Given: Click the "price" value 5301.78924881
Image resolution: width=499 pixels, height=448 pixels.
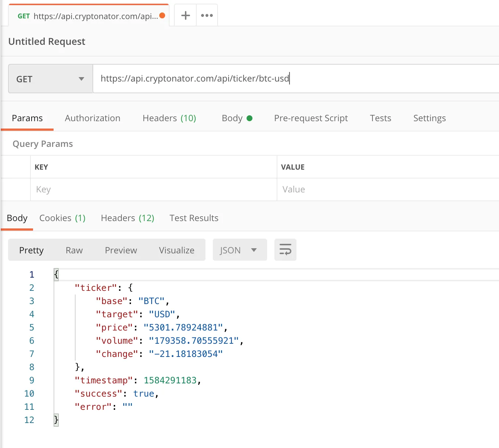Looking at the screenshot, I should [x=183, y=327].
